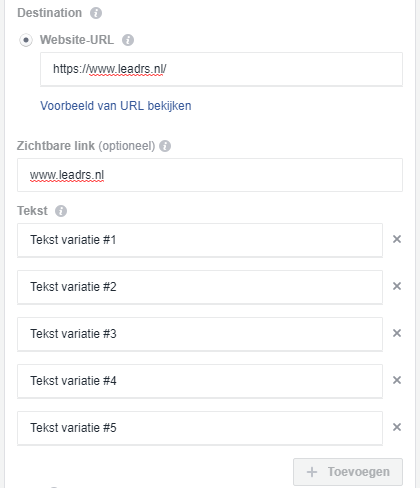Remove Tekst variatie #5 with X

[397, 427]
